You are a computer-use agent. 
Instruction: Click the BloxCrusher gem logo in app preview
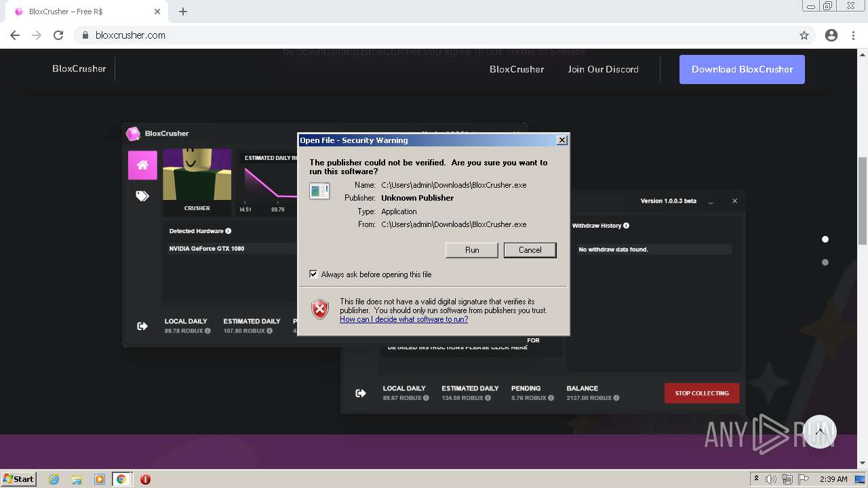[x=134, y=134]
